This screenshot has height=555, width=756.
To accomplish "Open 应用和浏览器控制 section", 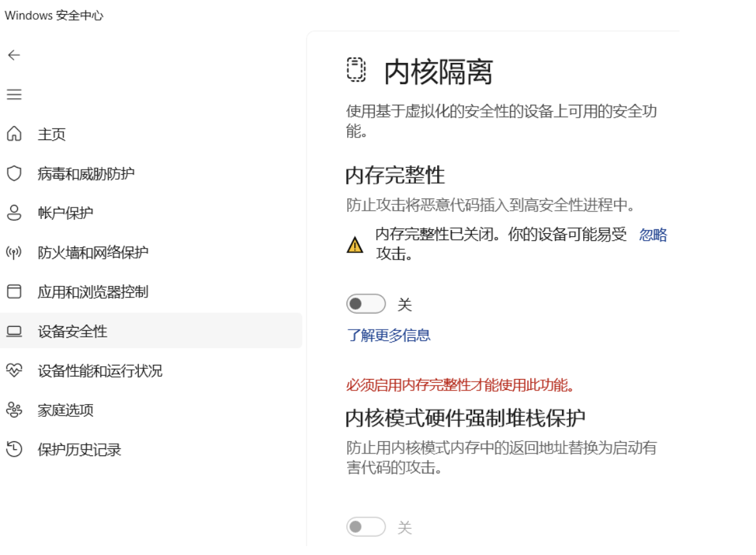I will (x=151, y=292).
